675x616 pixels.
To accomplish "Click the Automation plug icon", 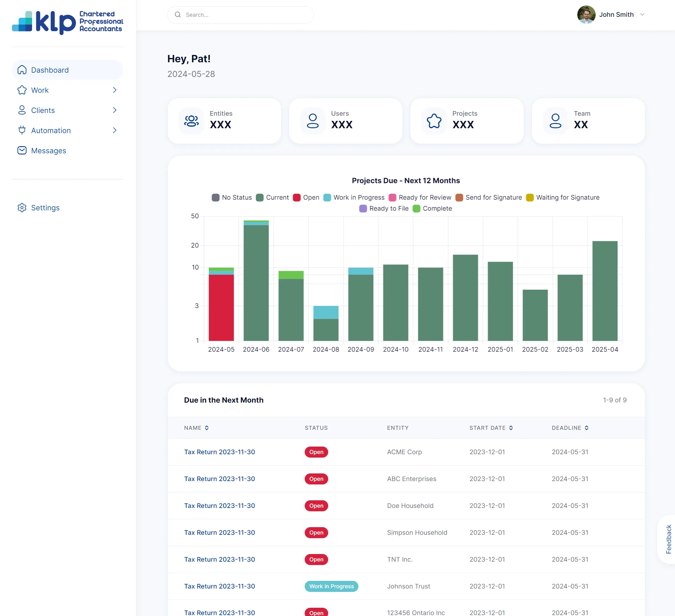I will 22,130.
